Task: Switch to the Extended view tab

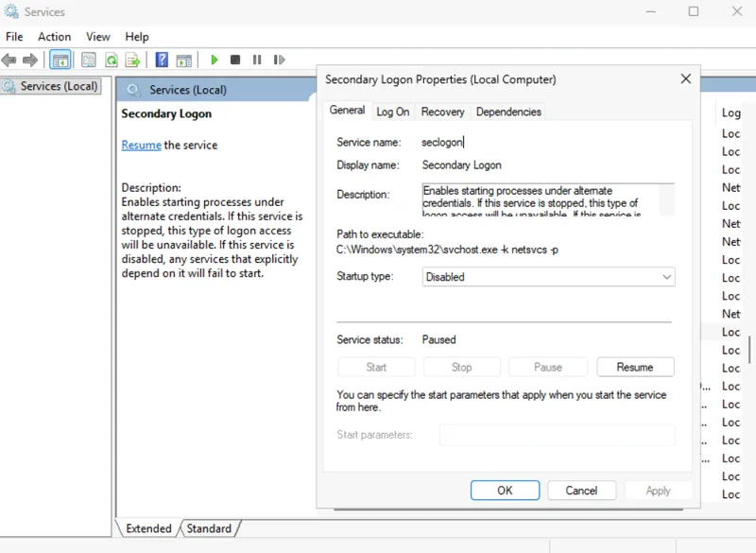Action: (148, 528)
